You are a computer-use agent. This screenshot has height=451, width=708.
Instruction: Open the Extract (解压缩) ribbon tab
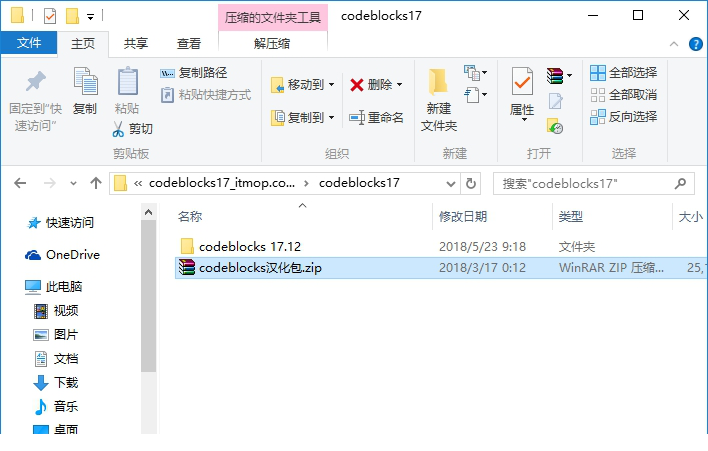(272, 44)
